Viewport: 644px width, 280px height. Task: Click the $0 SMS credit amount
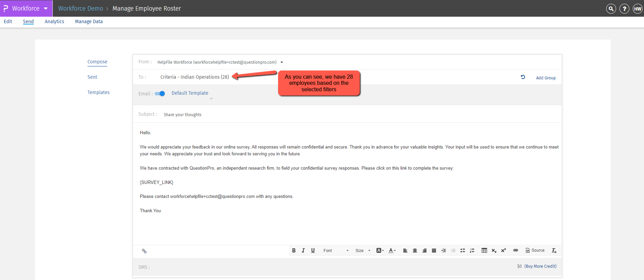519,266
